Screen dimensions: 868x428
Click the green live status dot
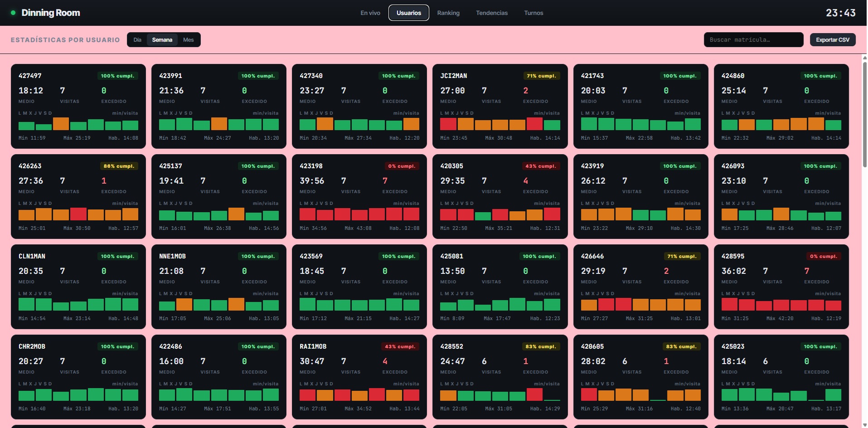(13, 13)
